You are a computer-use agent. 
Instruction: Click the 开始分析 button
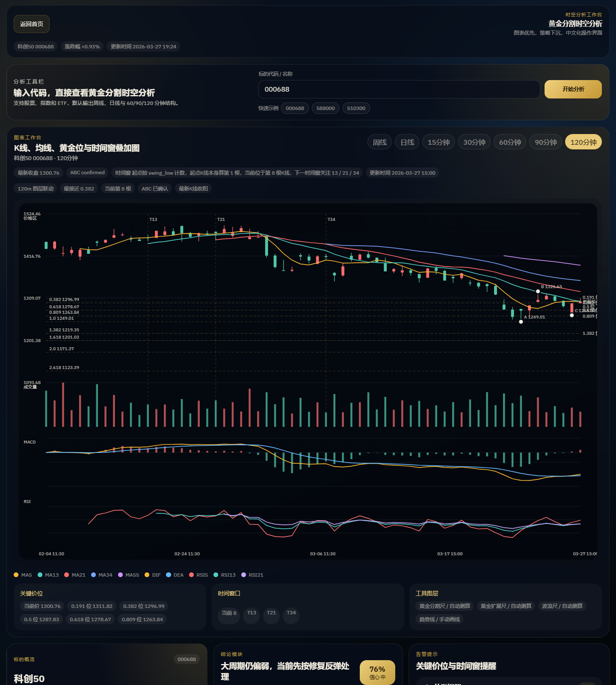click(573, 89)
